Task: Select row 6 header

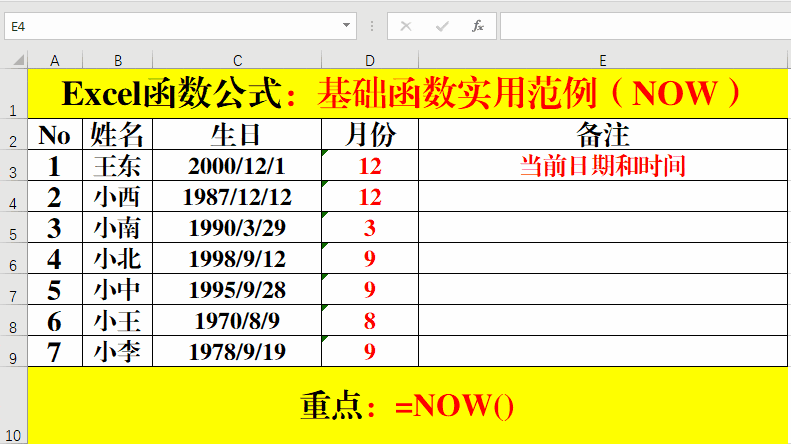Action: coord(13,258)
